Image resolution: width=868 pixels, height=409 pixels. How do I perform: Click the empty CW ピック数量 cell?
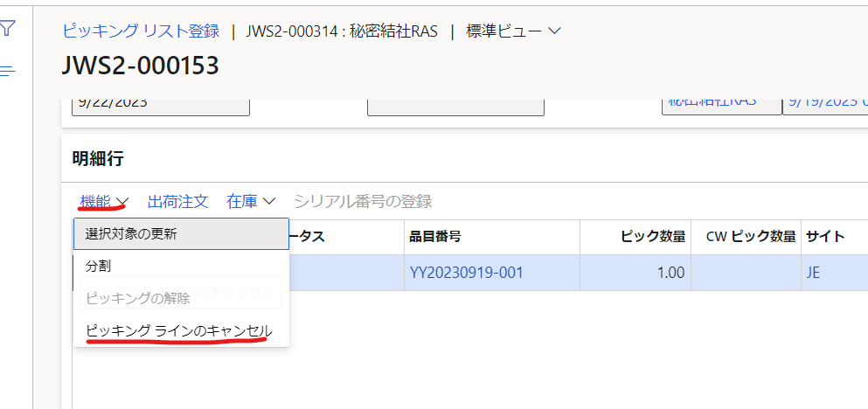pos(746,273)
